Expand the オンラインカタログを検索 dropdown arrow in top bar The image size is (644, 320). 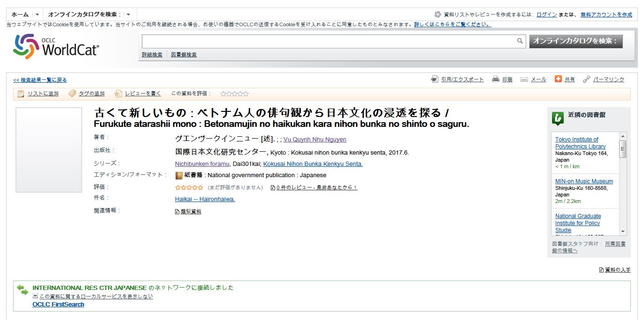128,15
